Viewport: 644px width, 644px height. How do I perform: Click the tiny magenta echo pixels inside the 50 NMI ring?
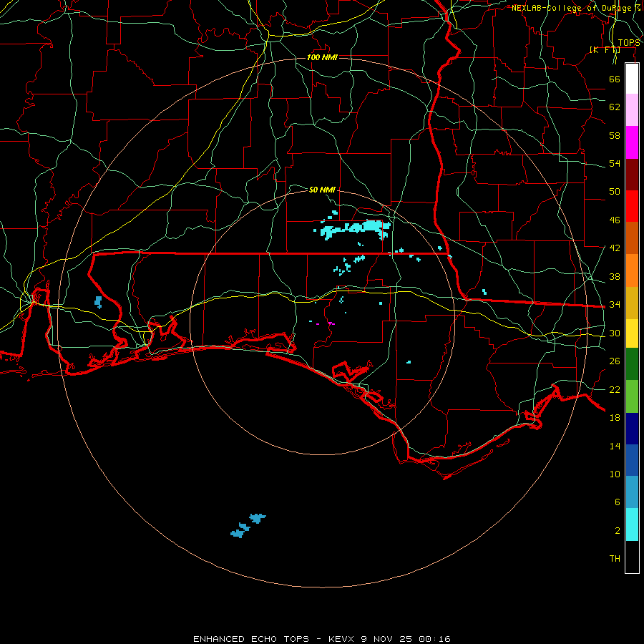click(326, 324)
